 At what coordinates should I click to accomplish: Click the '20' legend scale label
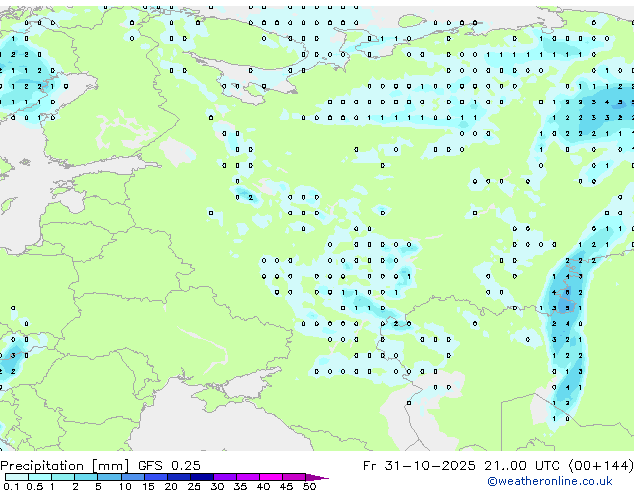pos(171,486)
